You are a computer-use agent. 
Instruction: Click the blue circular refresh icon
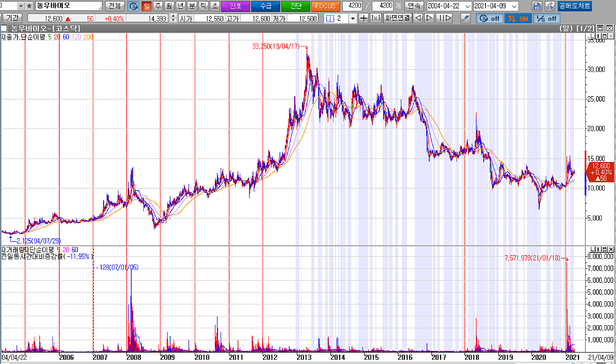click(x=133, y=6)
